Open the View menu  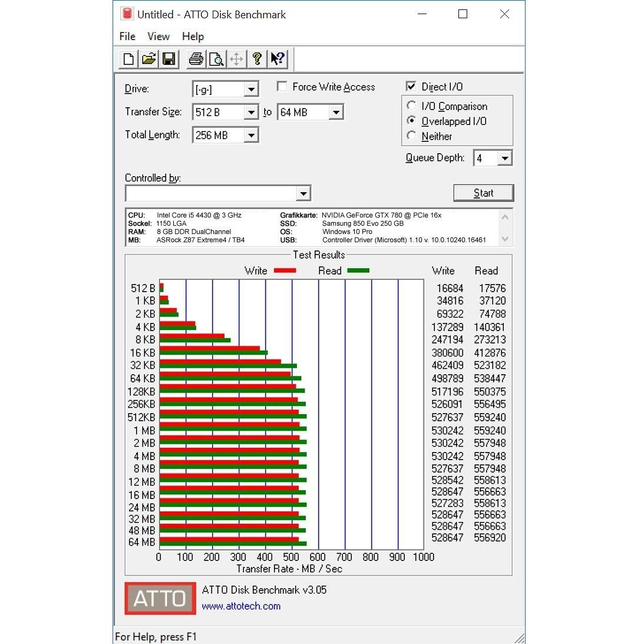pos(158,37)
